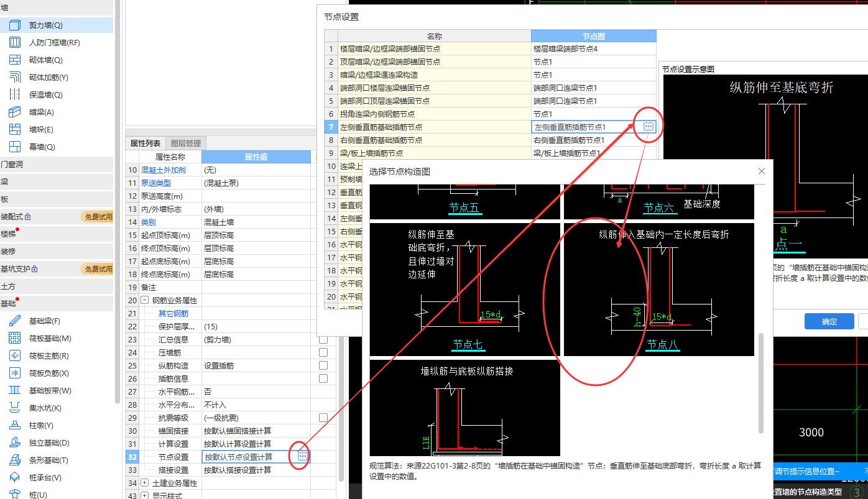Choose the 节点八 diagram link
This screenshot has width=868, height=499.
click(662, 344)
